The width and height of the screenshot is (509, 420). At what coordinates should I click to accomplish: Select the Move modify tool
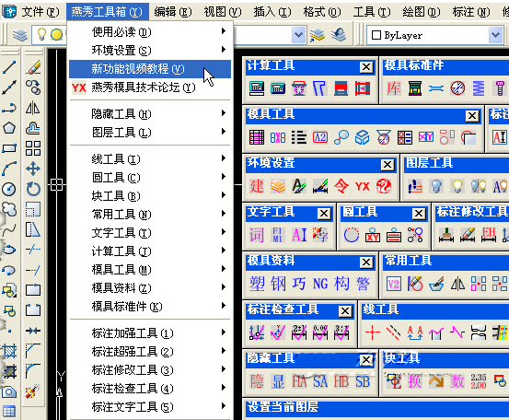(x=33, y=169)
